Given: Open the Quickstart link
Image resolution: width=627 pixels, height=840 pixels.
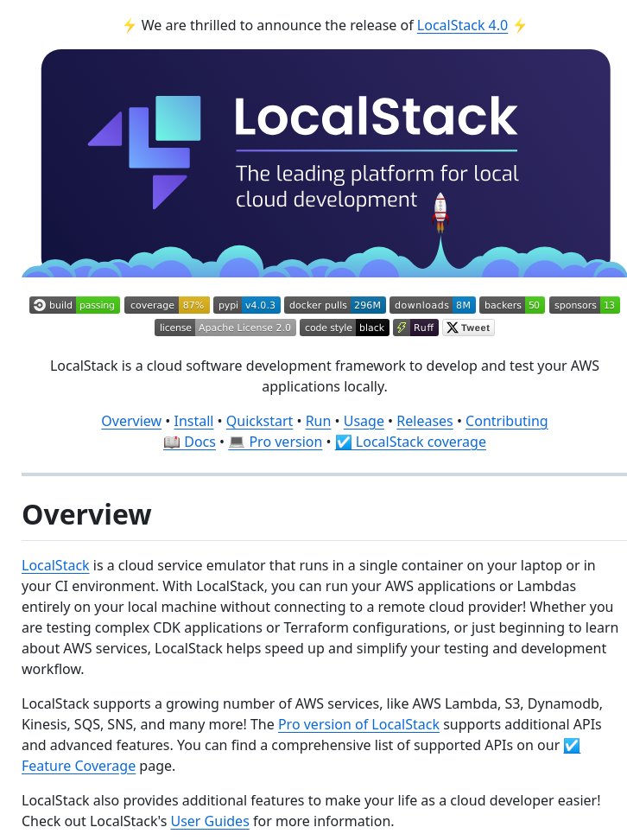Looking at the screenshot, I should [x=259, y=421].
